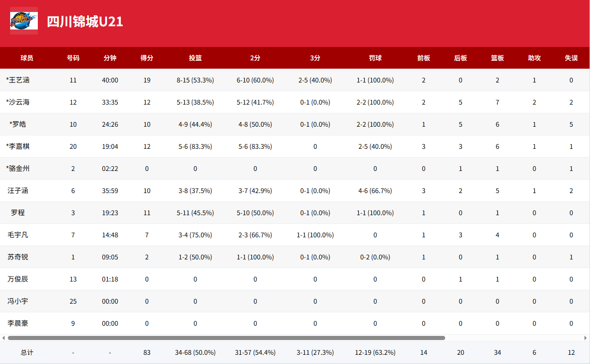Select player *骆金州

(x=18, y=169)
